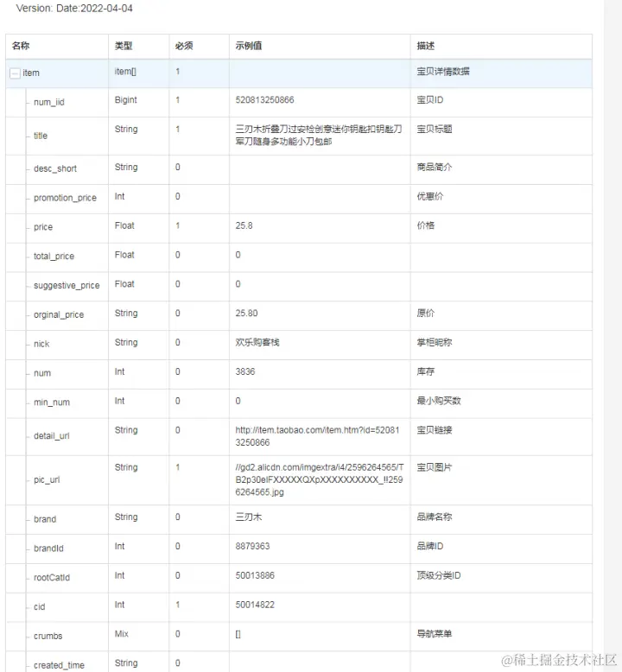Select the promotion_price field
This screenshot has height=672, width=622.
[65, 198]
